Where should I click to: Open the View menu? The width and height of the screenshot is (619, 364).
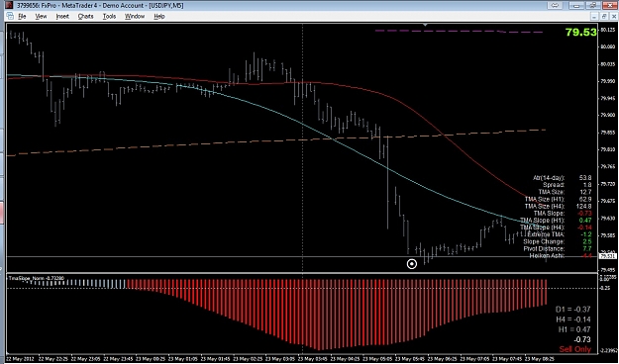pos(41,16)
